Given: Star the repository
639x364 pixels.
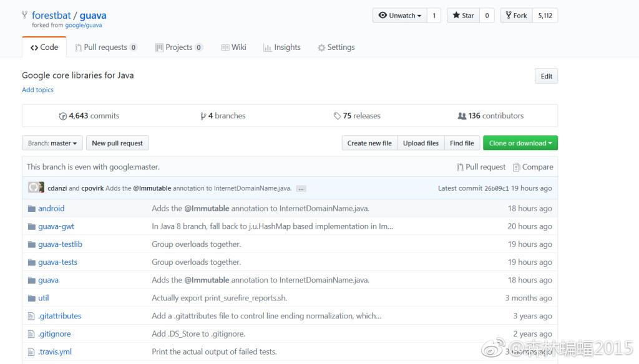Looking at the screenshot, I should point(464,16).
